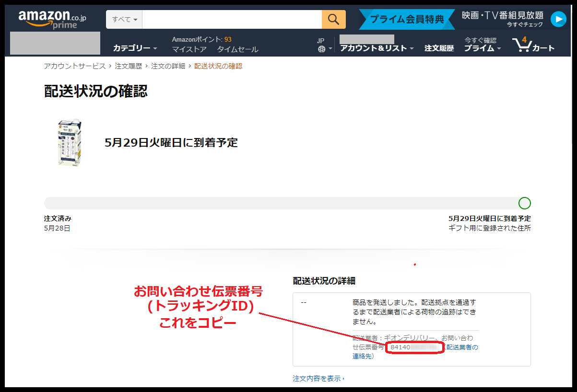577x392 pixels.
Task: Click the blue play arrow icon
Action: [x=558, y=19]
